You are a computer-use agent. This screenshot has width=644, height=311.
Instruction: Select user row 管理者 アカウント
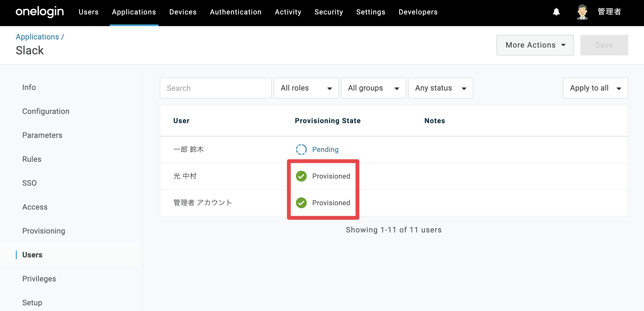pos(394,203)
